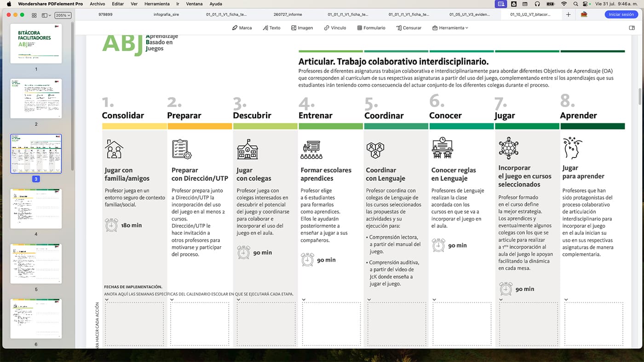Toggle the right properties panel icon
The image size is (644, 362).
pyautogui.click(x=632, y=28)
